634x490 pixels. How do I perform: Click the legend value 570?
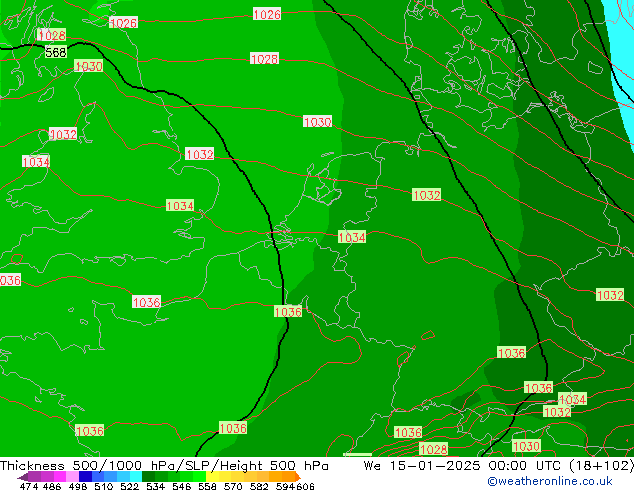click(233, 486)
